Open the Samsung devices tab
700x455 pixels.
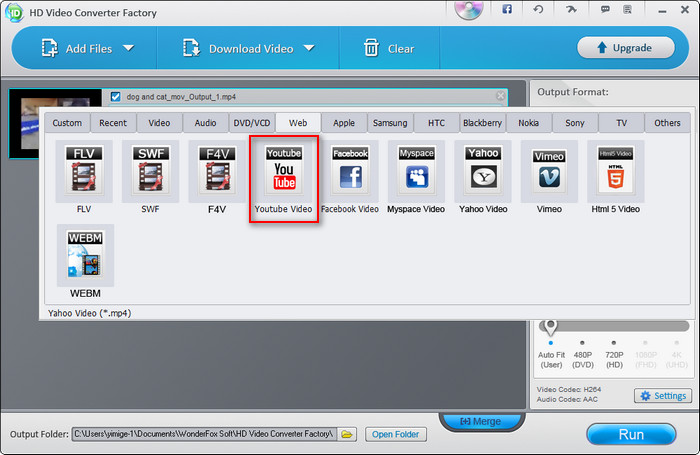390,123
